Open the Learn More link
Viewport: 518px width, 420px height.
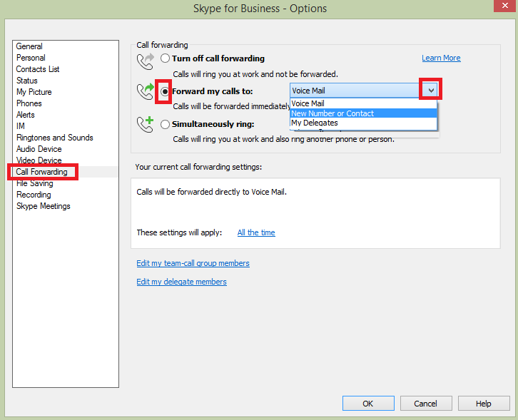click(441, 58)
